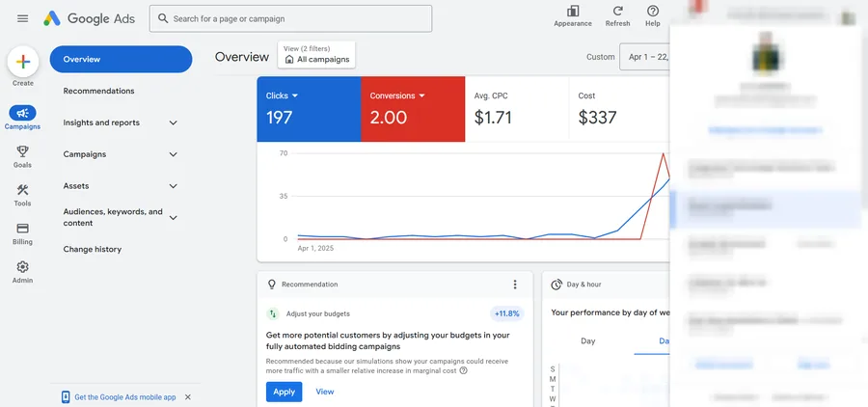
Task: Click Apr 1, 2025 axis label
Action: [315, 249]
